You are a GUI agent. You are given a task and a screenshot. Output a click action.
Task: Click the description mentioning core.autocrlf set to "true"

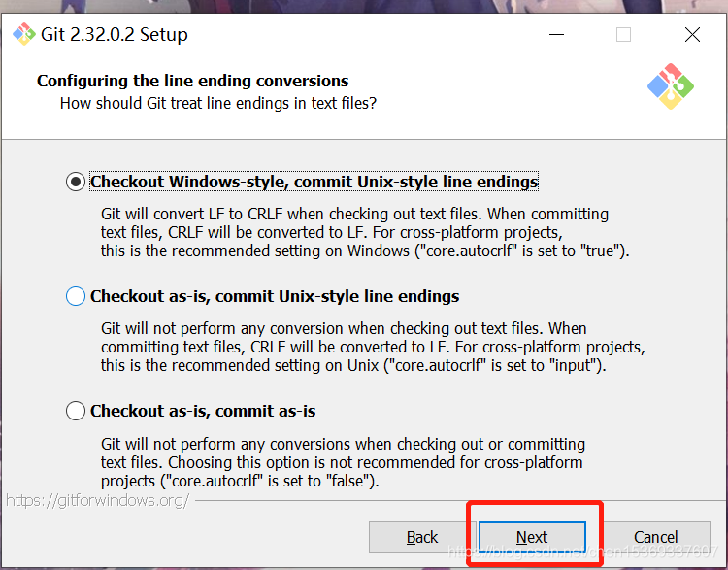(x=364, y=232)
